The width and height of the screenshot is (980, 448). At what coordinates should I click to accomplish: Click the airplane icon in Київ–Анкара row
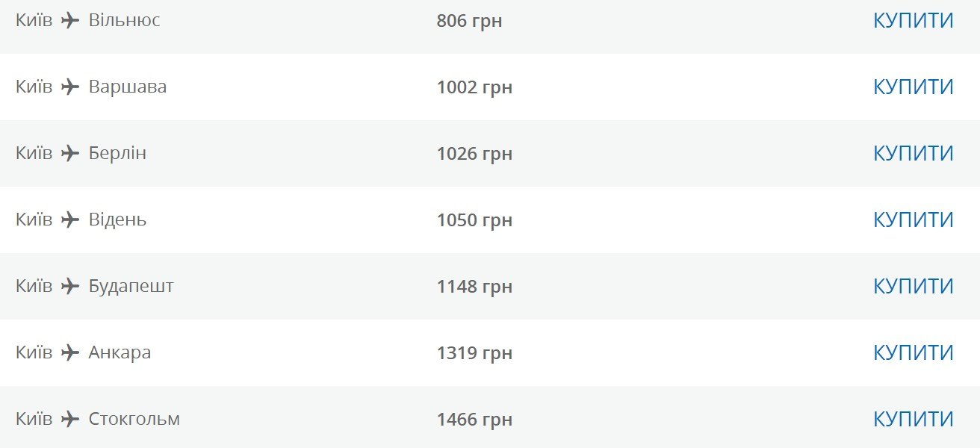70,353
